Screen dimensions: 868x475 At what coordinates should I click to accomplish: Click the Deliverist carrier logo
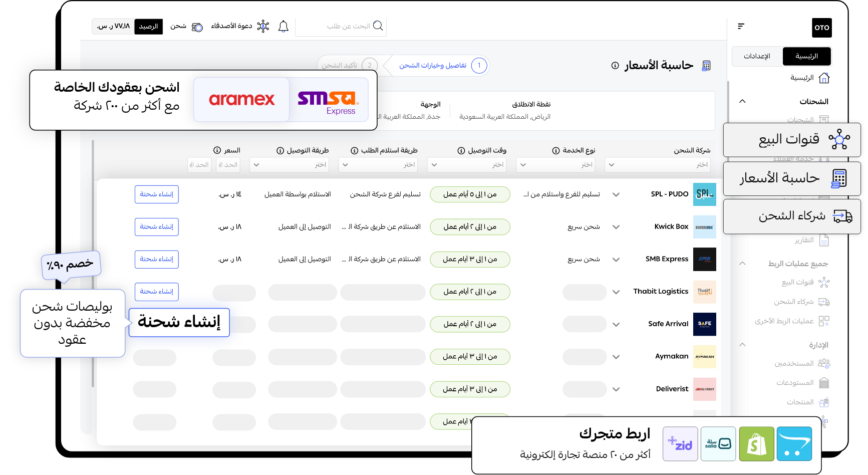704,389
